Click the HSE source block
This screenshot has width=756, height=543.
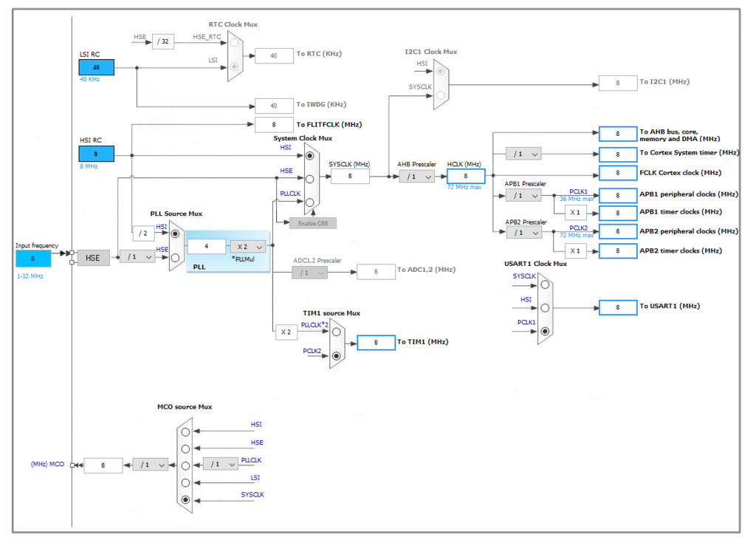[93, 258]
